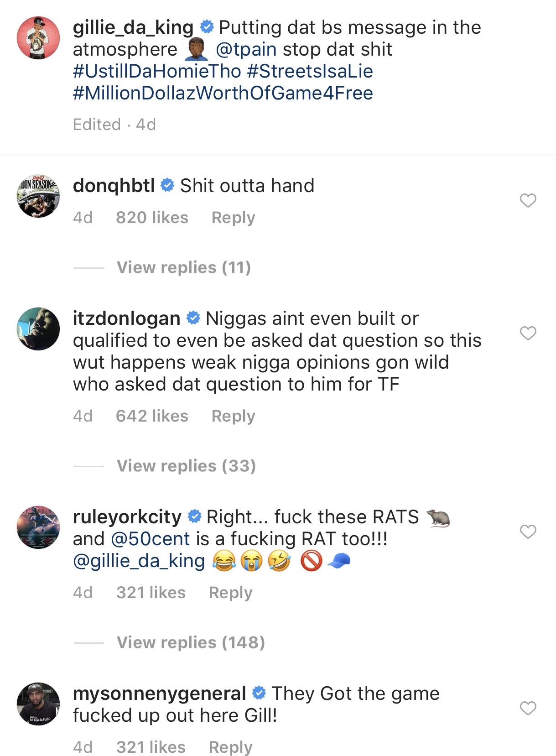Heart the mysonnenygeneral comment
556x756 pixels.
[528, 708]
